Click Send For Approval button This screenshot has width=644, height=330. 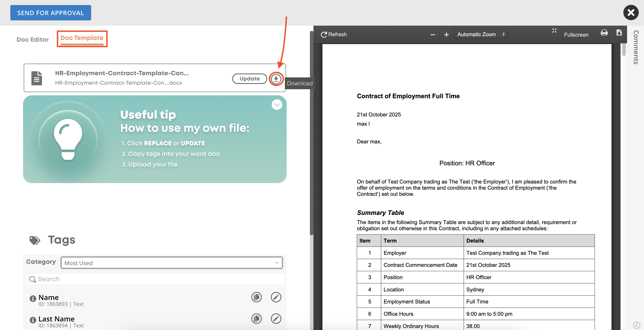pos(51,13)
